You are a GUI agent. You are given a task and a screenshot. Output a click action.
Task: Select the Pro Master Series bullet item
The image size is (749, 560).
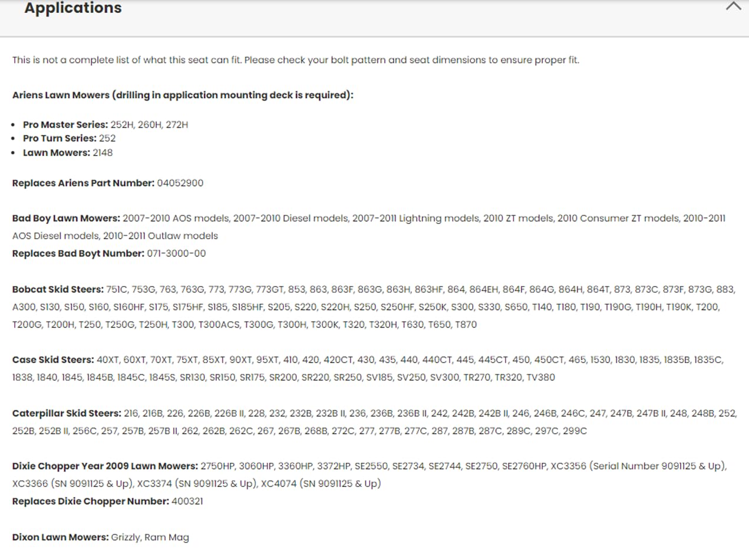click(x=105, y=124)
